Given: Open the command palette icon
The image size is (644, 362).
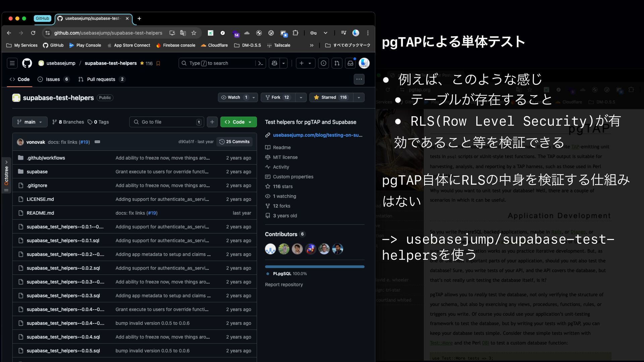Looking at the screenshot, I should pyautogui.click(x=261, y=63).
